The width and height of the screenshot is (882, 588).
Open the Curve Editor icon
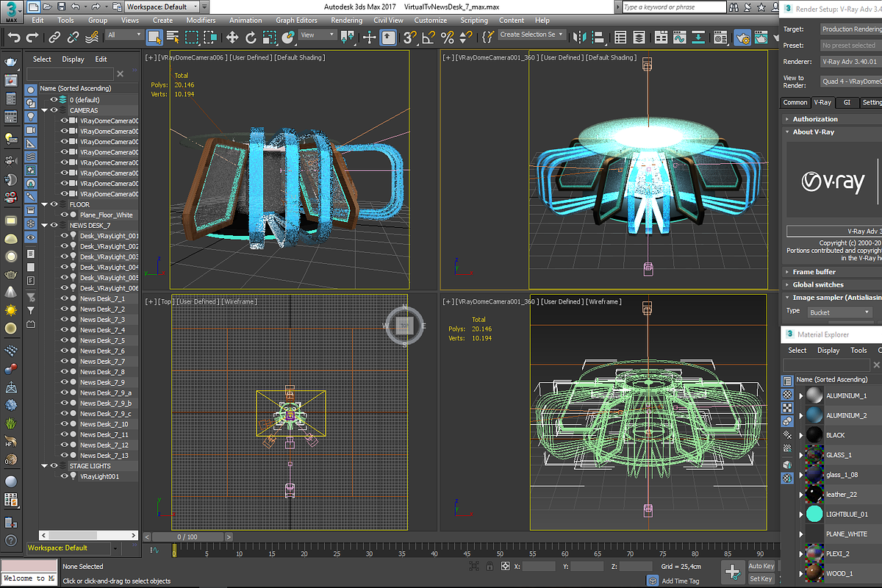(680, 37)
